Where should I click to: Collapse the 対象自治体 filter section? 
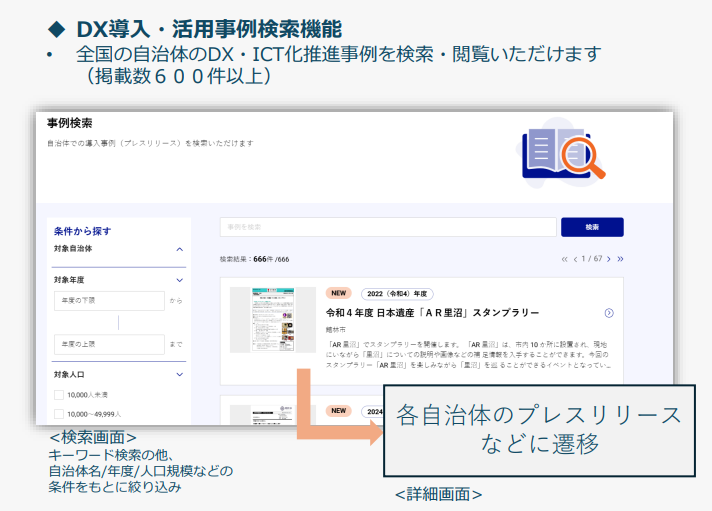pos(180,248)
